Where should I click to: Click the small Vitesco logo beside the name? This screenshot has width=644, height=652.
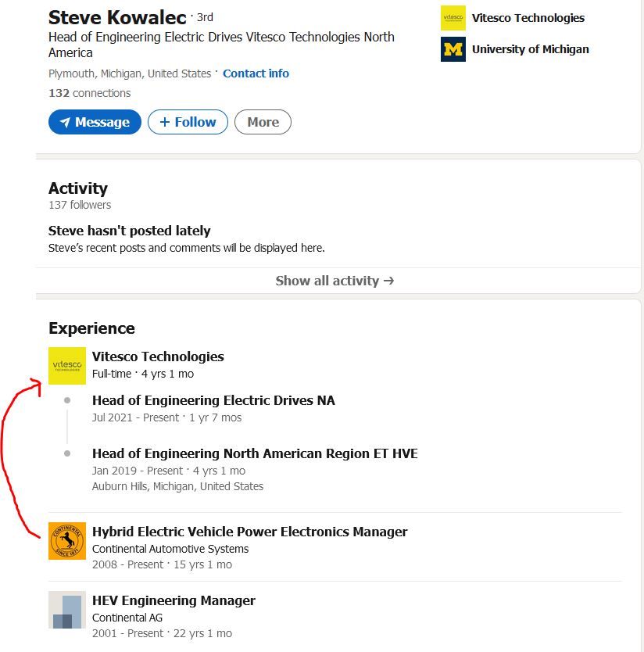(x=453, y=18)
